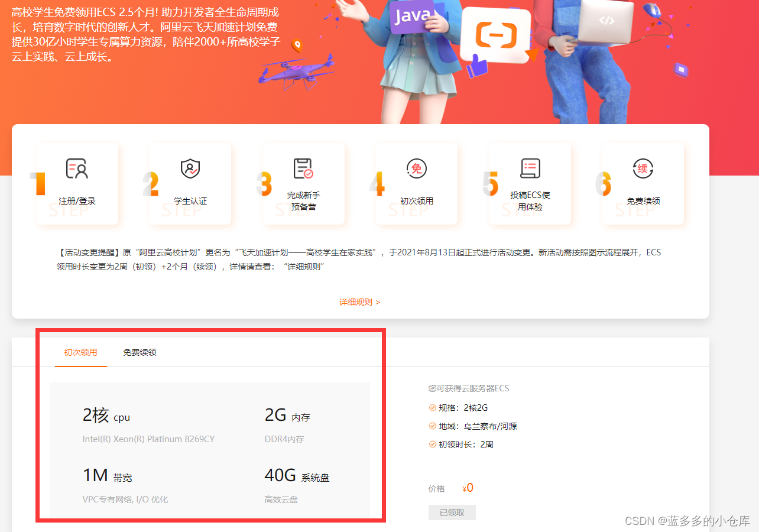Viewport: 759px width, 532px height.
Task: Click the check icon beside 初领时长：2周
Action: 432,444
